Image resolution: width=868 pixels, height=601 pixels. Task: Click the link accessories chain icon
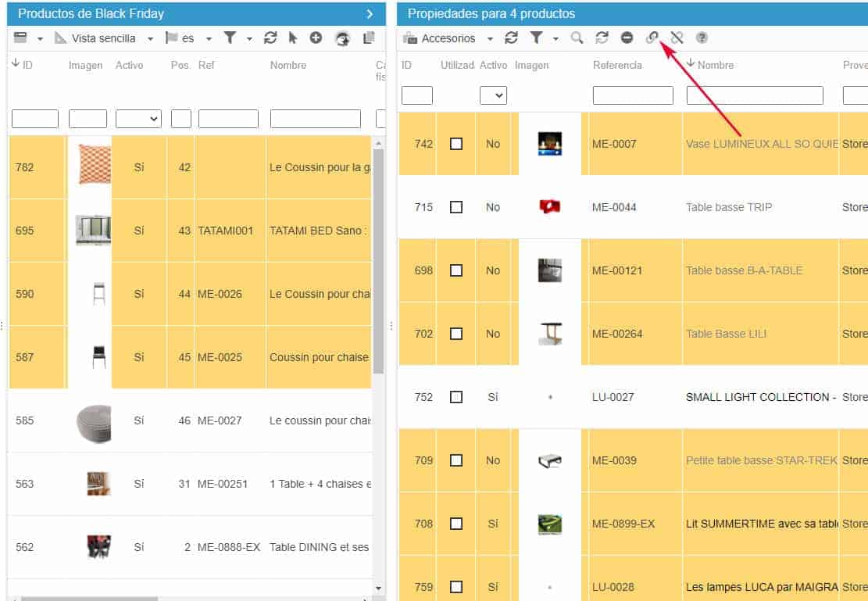click(652, 38)
